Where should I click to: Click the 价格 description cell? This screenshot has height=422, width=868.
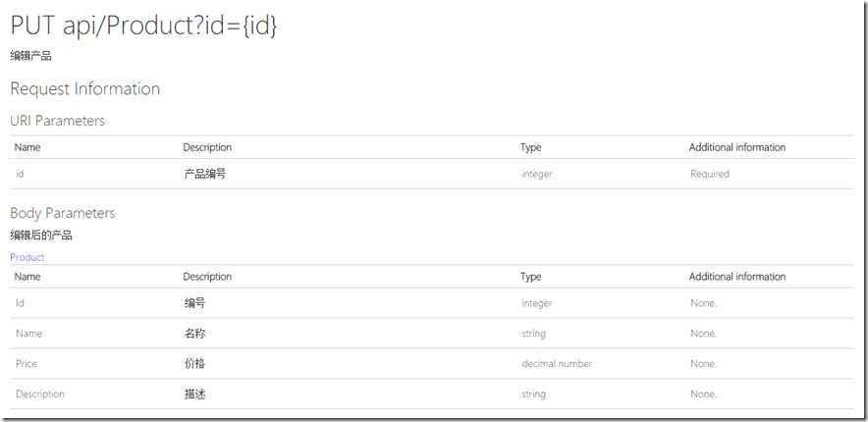coord(194,364)
